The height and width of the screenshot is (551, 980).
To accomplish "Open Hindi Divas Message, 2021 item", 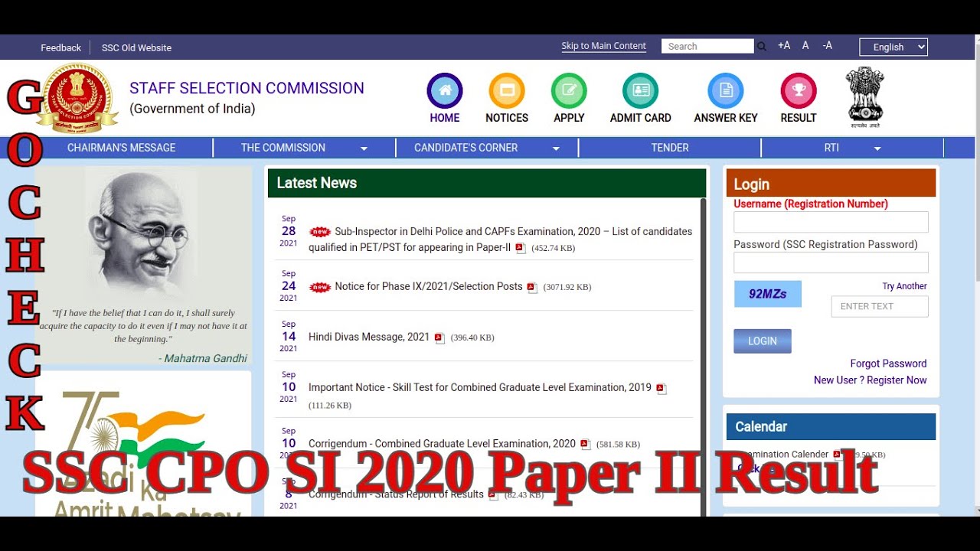I will tap(369, 337).
